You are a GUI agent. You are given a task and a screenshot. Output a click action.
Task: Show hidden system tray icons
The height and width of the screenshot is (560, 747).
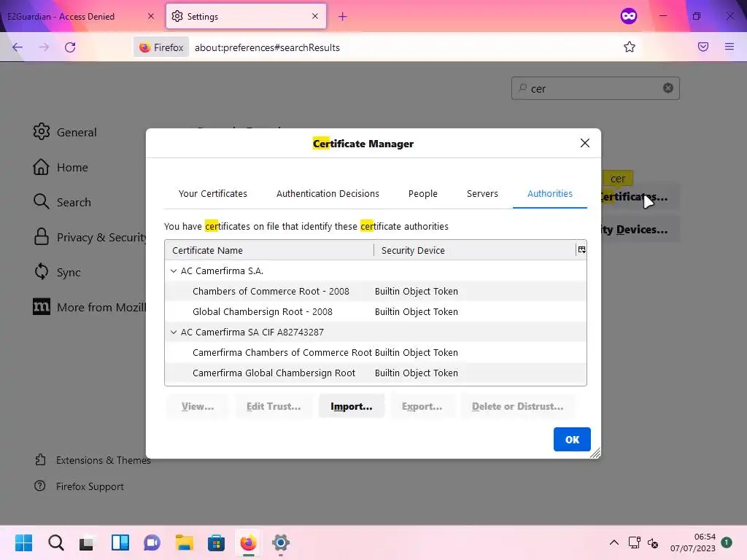coord(614,542)
